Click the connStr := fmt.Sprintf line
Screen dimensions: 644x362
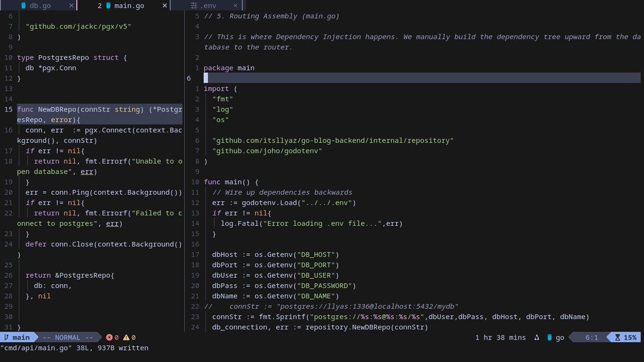click(x=400, y=316)
